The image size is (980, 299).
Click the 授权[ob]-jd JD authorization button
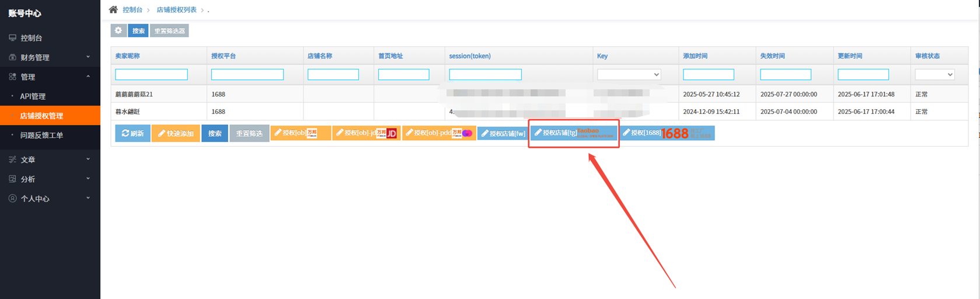pos(366,133)
